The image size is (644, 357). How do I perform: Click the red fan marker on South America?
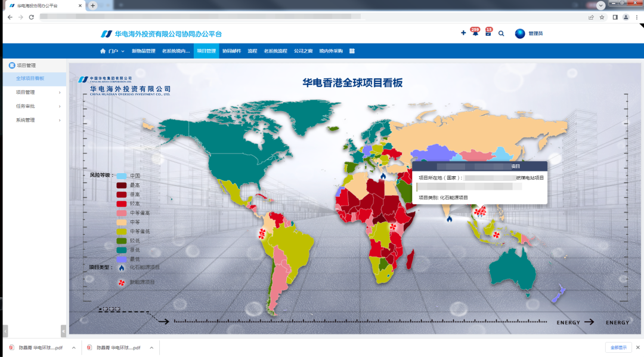pyautogui.click(x=261, y=234)
